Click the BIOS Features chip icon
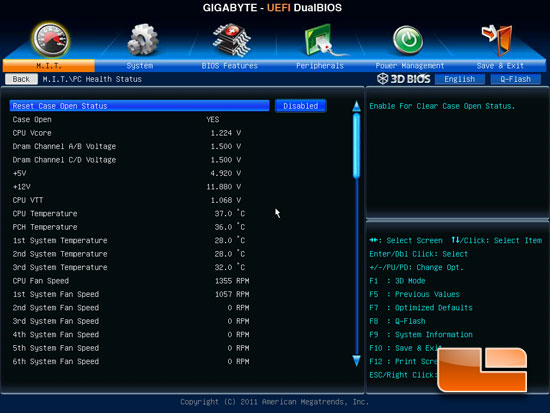This screenshot has height=413, width=550. click(x=232, y=40)
